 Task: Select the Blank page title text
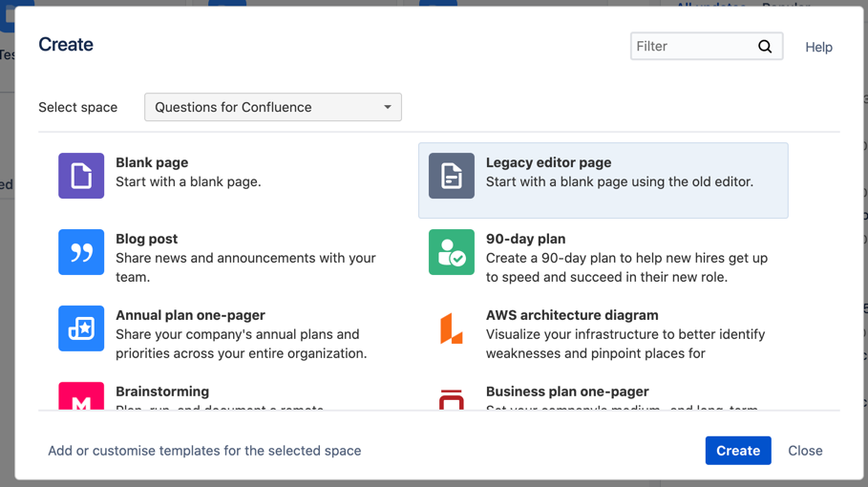pyautogui.click(x=152, y=162)
